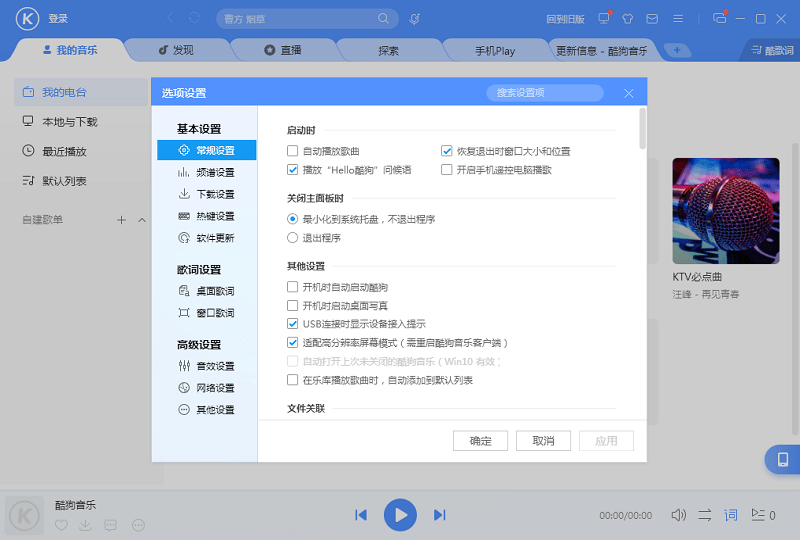The image size is (800, 540).
Task: Uncheck 播放"Hello酷狗"问候语
Action: click(292, 169)
